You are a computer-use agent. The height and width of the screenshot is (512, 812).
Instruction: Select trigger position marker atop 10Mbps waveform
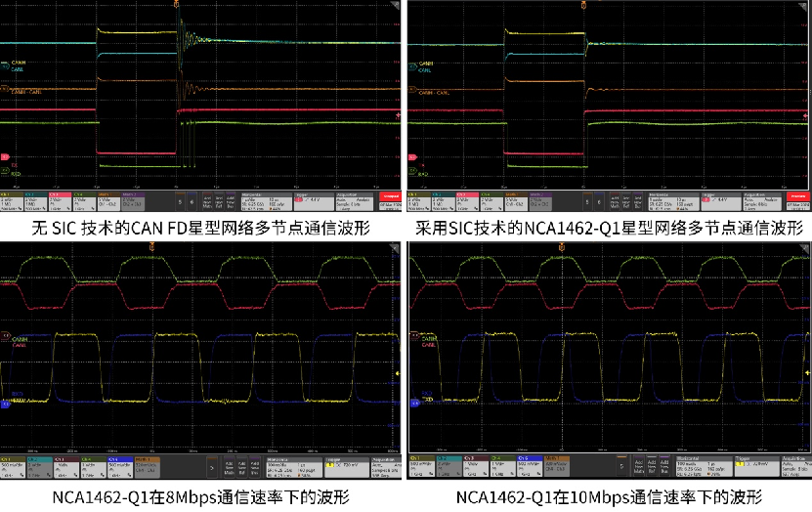tap(562, 247)
